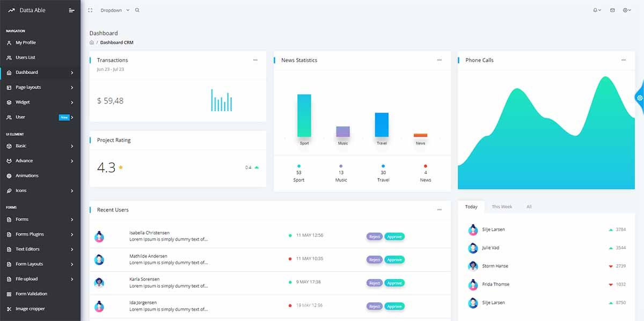644x321 pixels.
Task: Click the Users List icon in sidebar
Action: [x=9, y=57]
